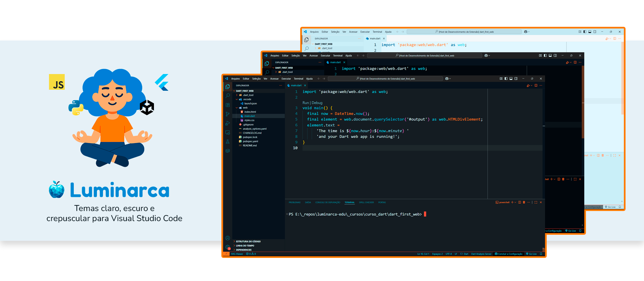Expand the .dart_tool folder in the middle window

(298, 72)
